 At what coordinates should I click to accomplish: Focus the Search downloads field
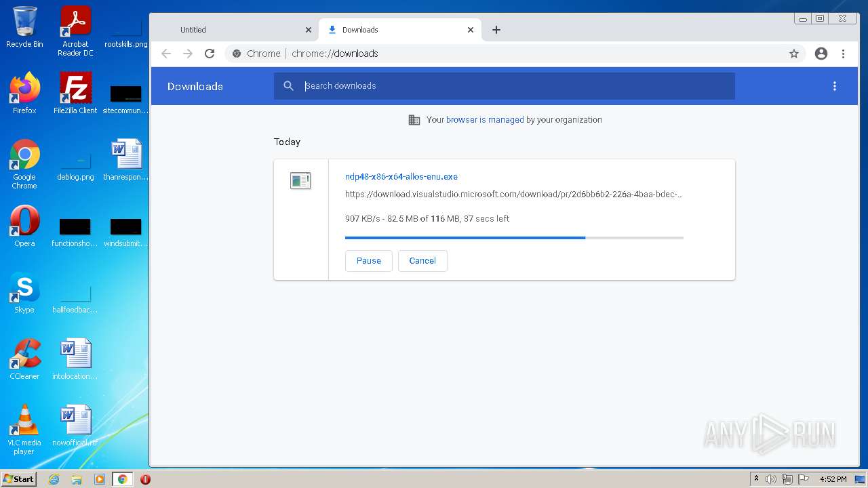point(505,86)
